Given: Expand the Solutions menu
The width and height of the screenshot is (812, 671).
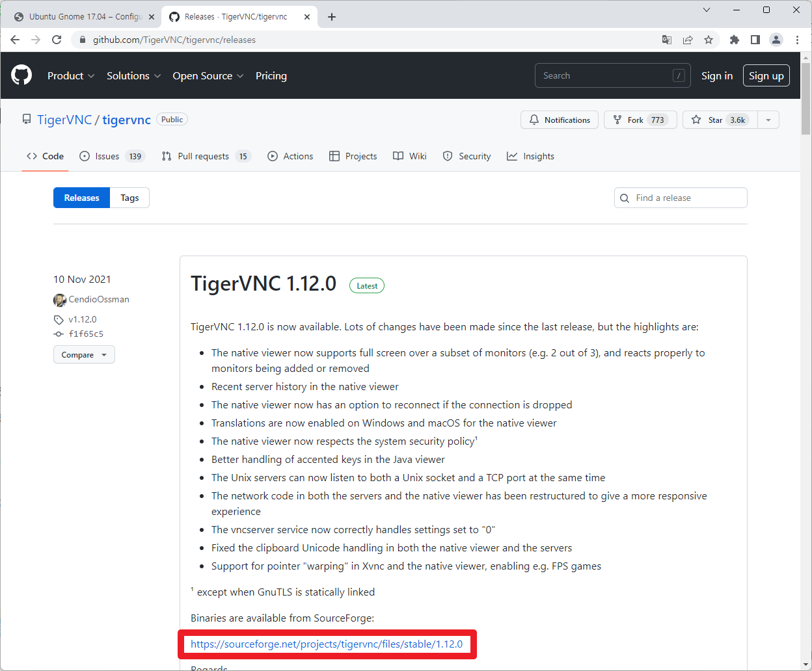Looking at the screenshot, I should point(133,75).
